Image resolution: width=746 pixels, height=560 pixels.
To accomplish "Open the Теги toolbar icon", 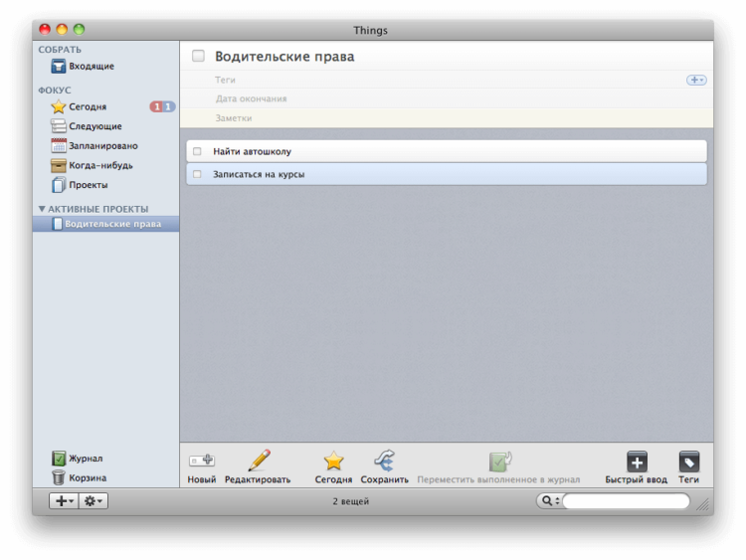I will pos(689,462).
